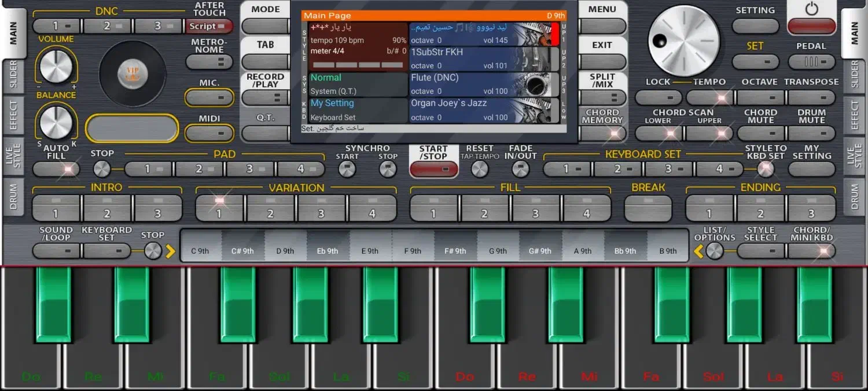Click the Reset Tap Tempo round button
868x391 pixels.
[x=480, y=169]
